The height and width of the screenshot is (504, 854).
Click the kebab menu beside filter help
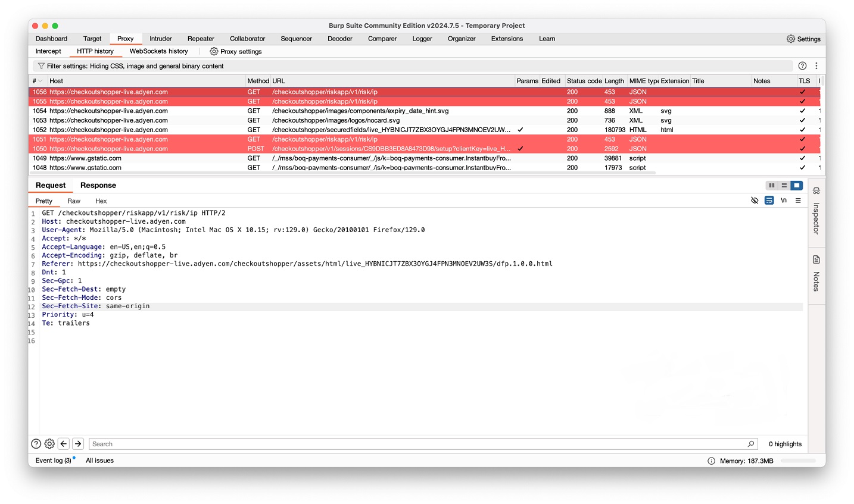816,65
